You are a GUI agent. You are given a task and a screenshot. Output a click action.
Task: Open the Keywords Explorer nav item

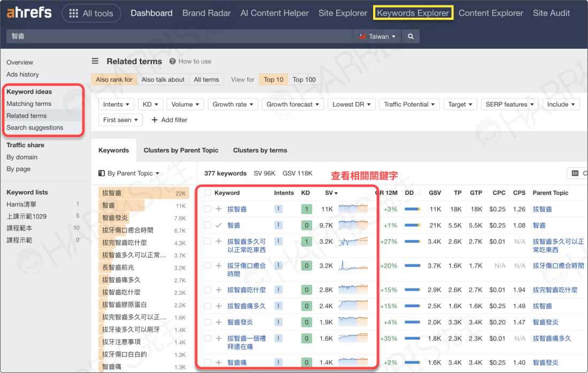(x=413, y=13)
